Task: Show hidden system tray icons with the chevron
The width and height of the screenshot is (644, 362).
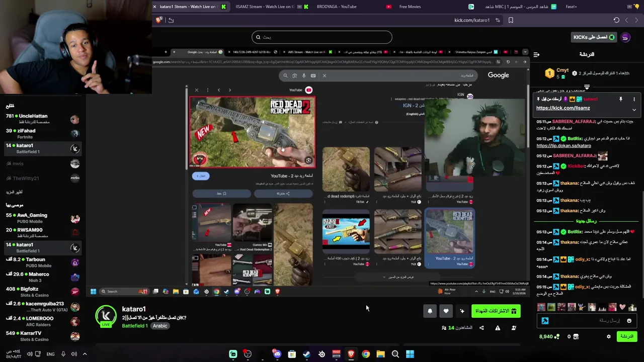Action: [85, 354]
